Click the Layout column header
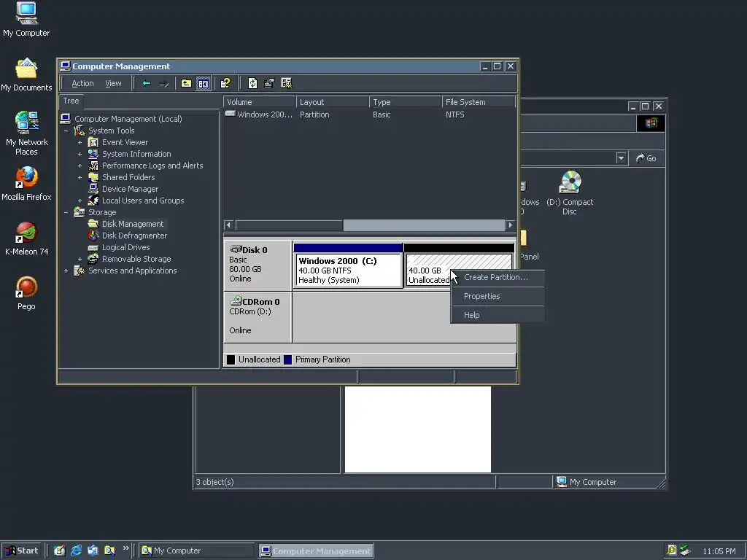The height and width of the screenshot is (560, 747). pyautogui.click(x=333, y=102)
